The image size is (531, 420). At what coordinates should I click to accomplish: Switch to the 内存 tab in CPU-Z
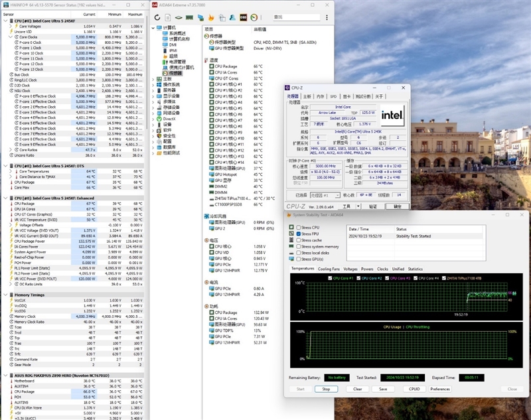pos(321,96)
